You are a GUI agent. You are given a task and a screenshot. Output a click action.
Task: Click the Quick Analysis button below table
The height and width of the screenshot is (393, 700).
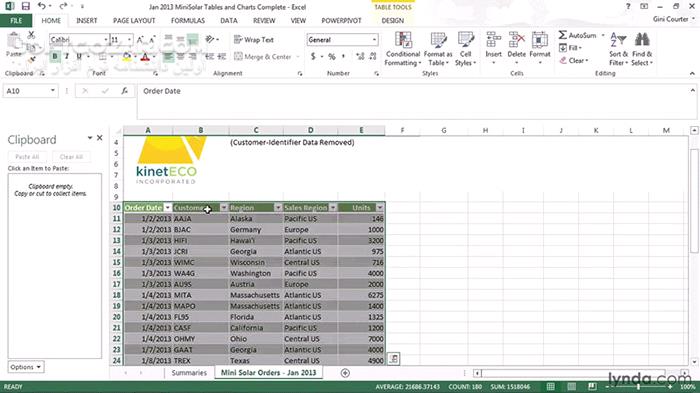[394, 359]
